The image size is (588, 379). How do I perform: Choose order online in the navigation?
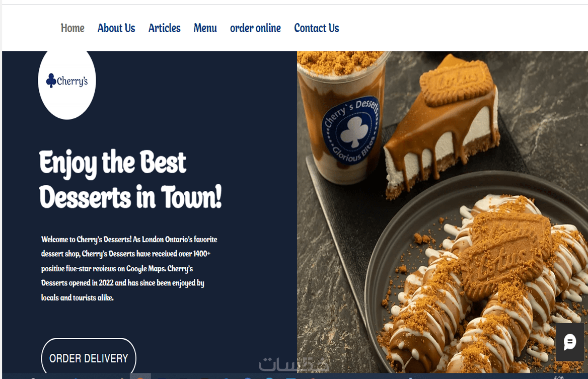pyautogui.click(x=255, y=28)
